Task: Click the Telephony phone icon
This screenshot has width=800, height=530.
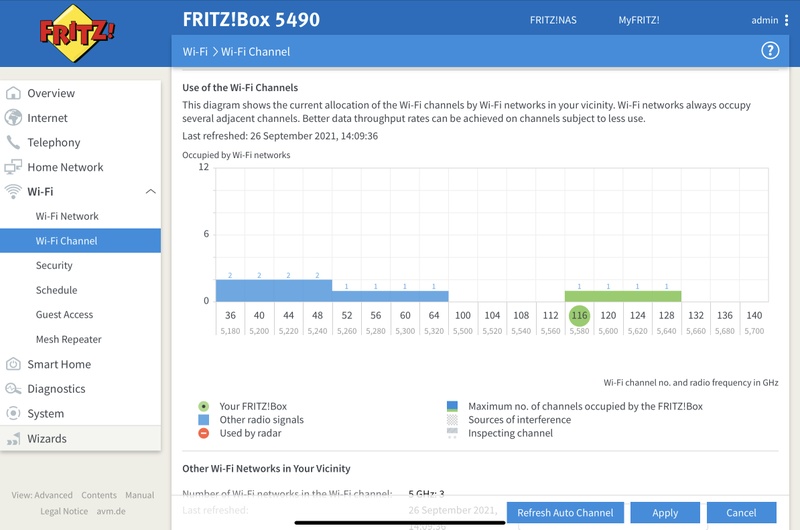Action: (x=13, y=142)
